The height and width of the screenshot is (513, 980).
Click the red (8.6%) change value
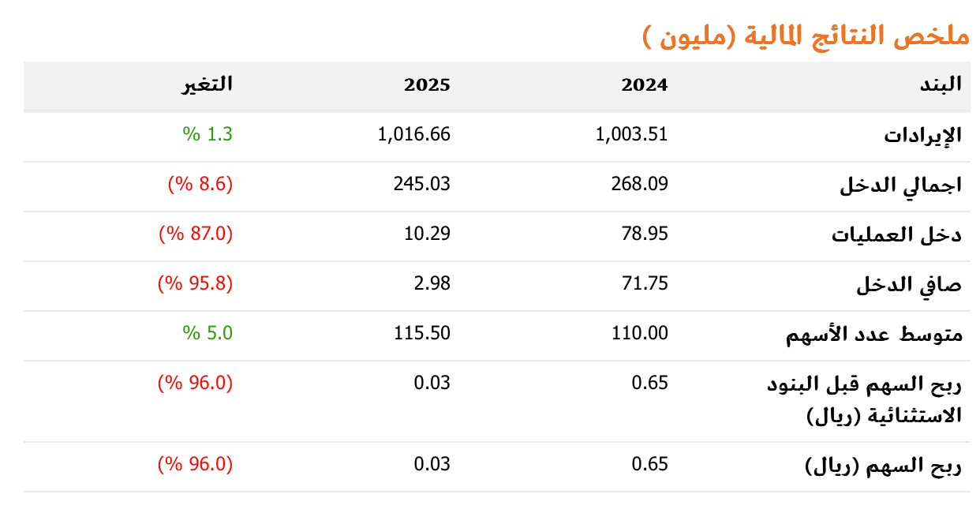(200, 184)
